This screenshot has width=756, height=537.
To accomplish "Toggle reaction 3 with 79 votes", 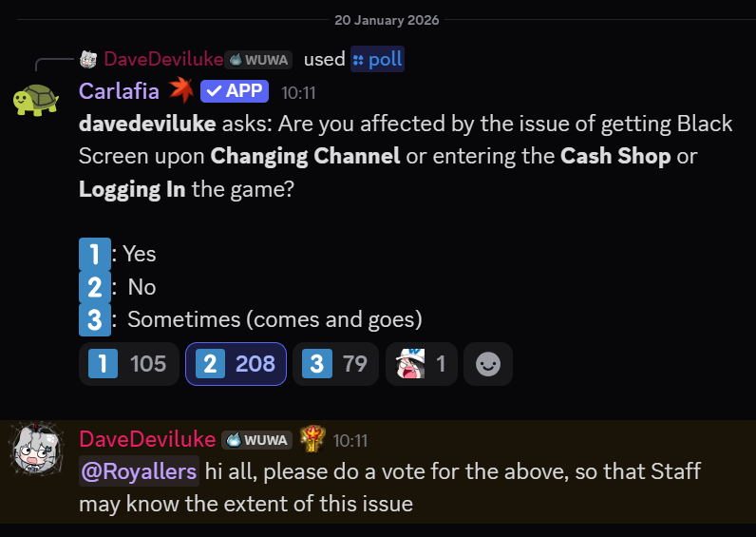I will tap(335, 364).
